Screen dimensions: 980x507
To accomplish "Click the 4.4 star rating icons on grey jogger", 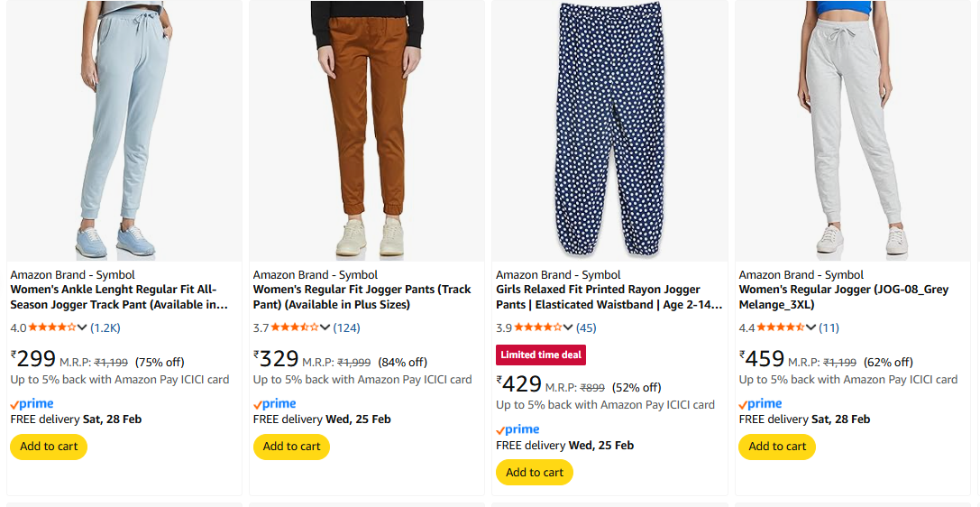I will 782,327.
